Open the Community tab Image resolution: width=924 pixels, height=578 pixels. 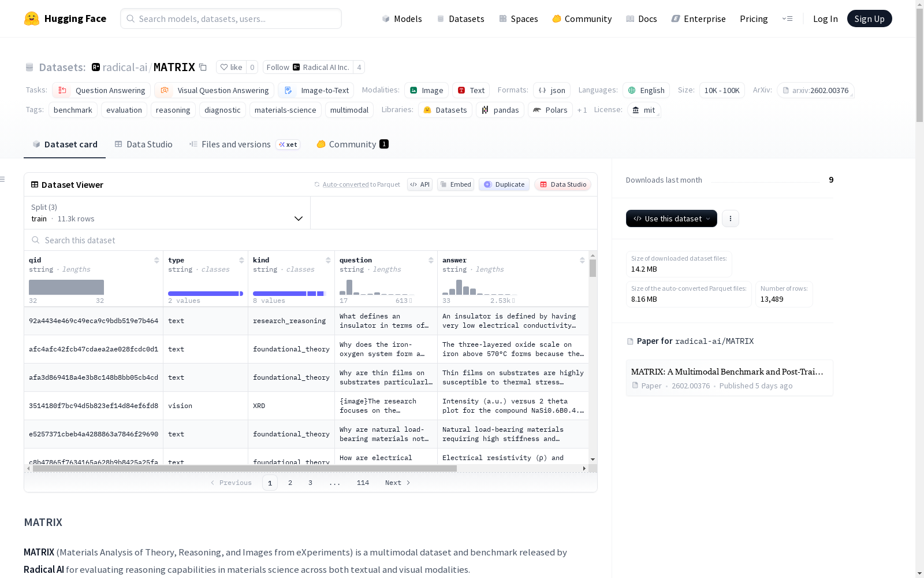point(352,144)
